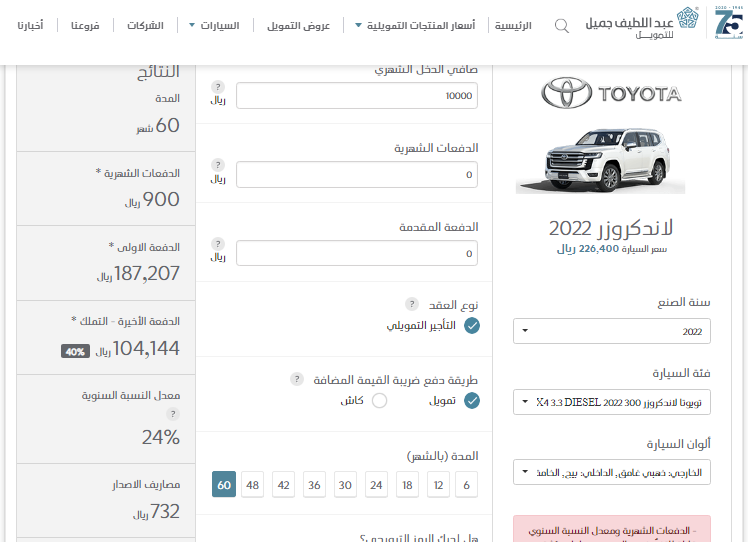This screenshot has width=748, height=542.
Task: Click the 40% badge in results
Action: 75,352
